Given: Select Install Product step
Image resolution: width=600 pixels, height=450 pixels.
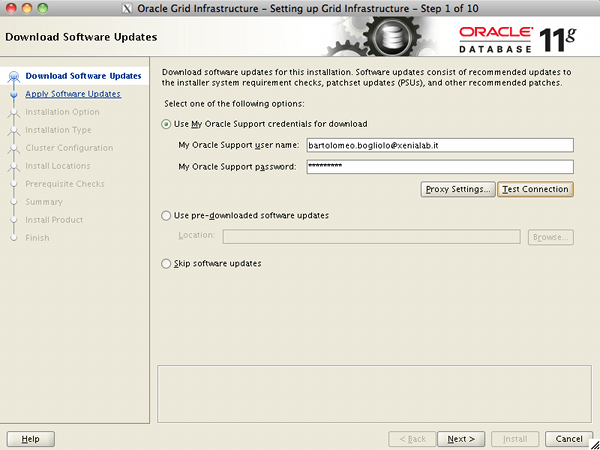Looking at the screenshot, I should pos(54,220).
